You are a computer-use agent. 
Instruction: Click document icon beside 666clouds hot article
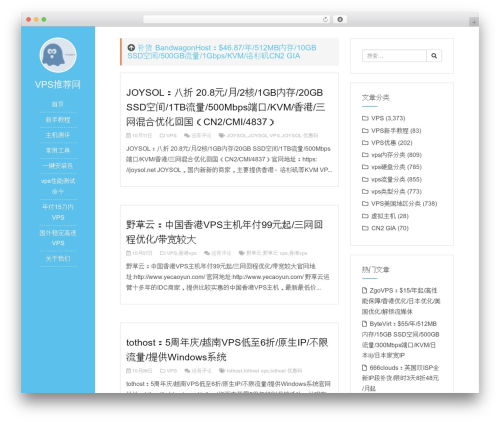(x=365, y=368)
